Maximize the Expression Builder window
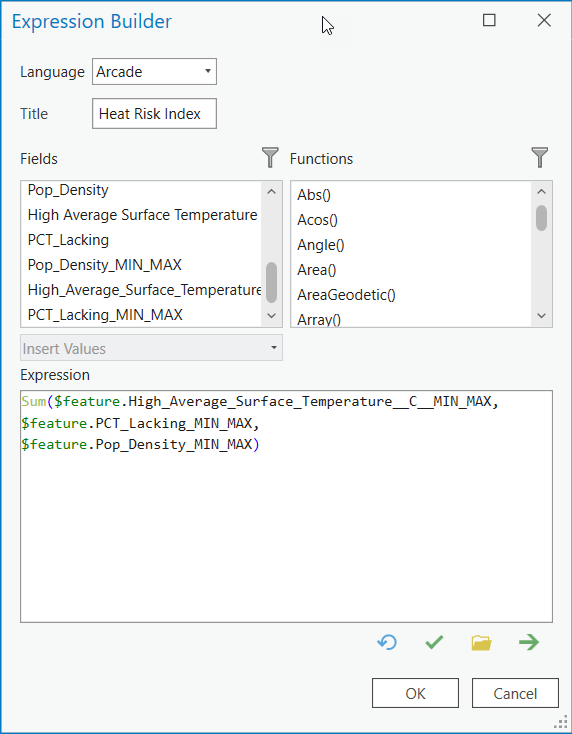Viewport: 572px width, 734px height. click(489, 20)
